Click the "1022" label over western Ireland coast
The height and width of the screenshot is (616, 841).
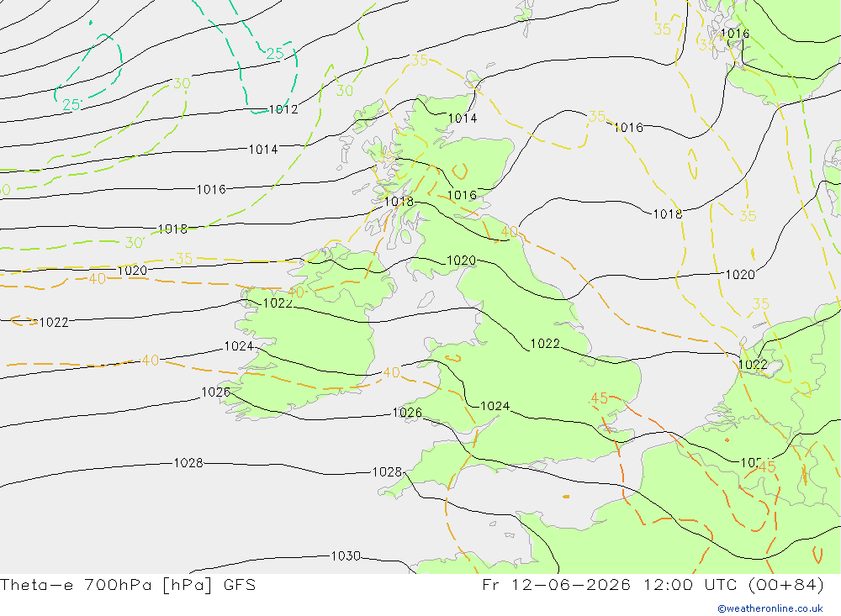click(278, 303)
